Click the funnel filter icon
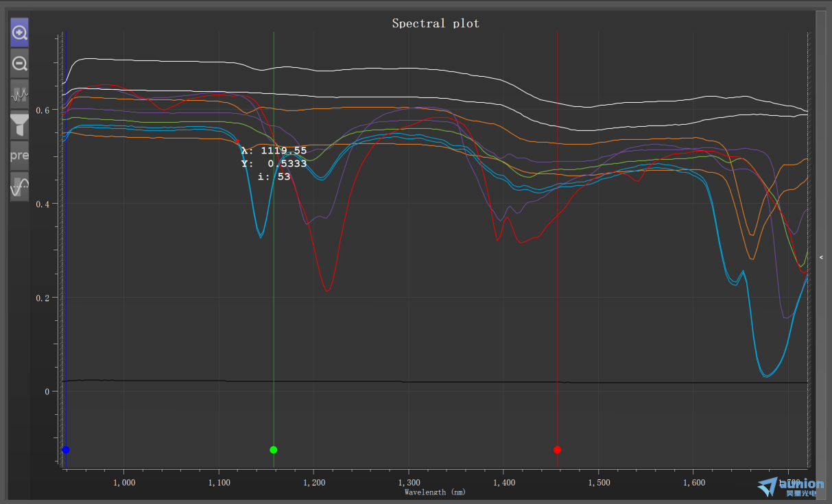832x504 pixels. (20, 125)
